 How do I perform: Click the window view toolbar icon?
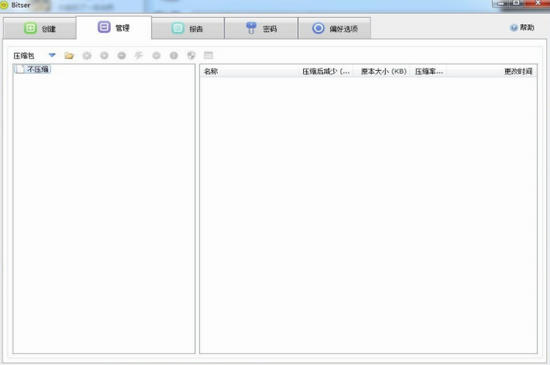point(208,55)
